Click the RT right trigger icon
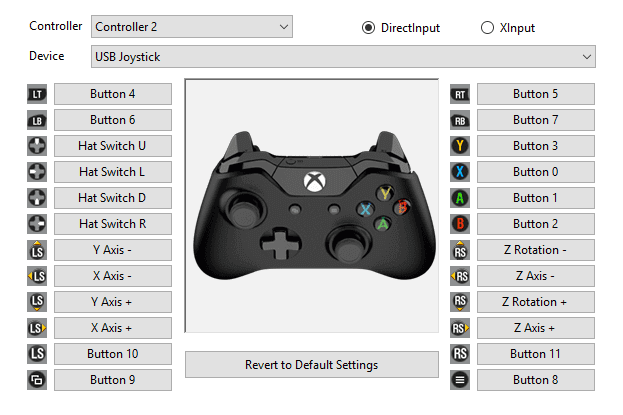The image size is (623, 415). point(460,94)
